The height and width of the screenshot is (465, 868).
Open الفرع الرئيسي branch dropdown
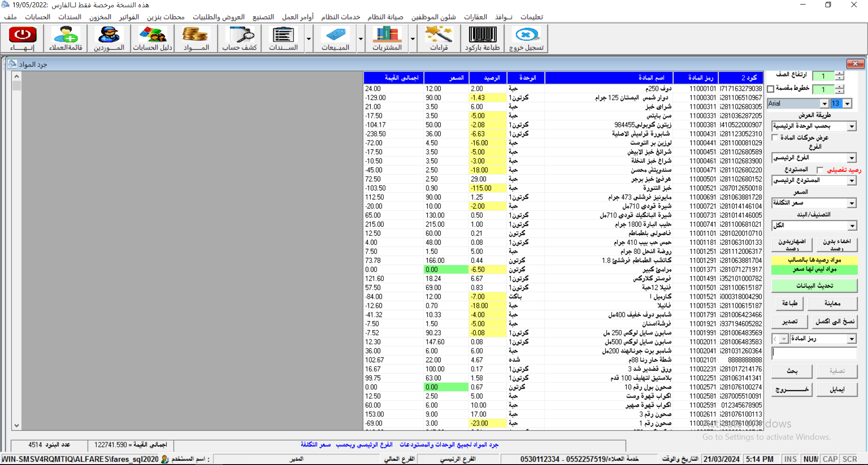(852, 158)
